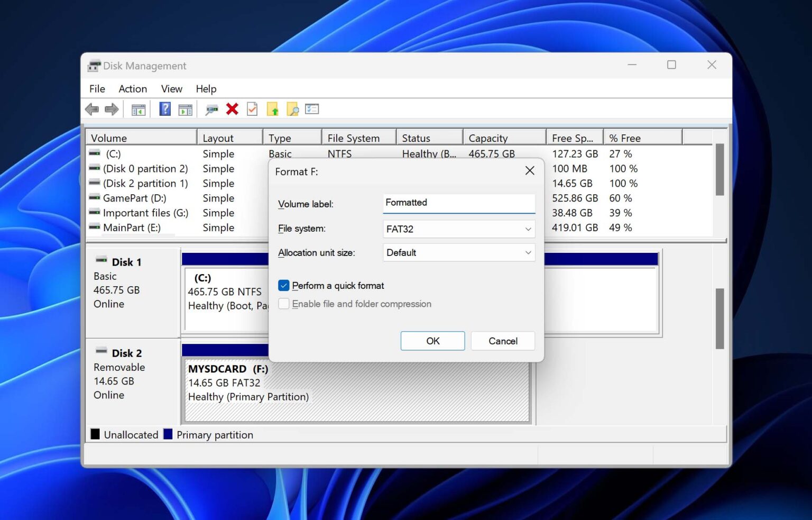Open Properties via the checkmark document icon

coord(252,109)
